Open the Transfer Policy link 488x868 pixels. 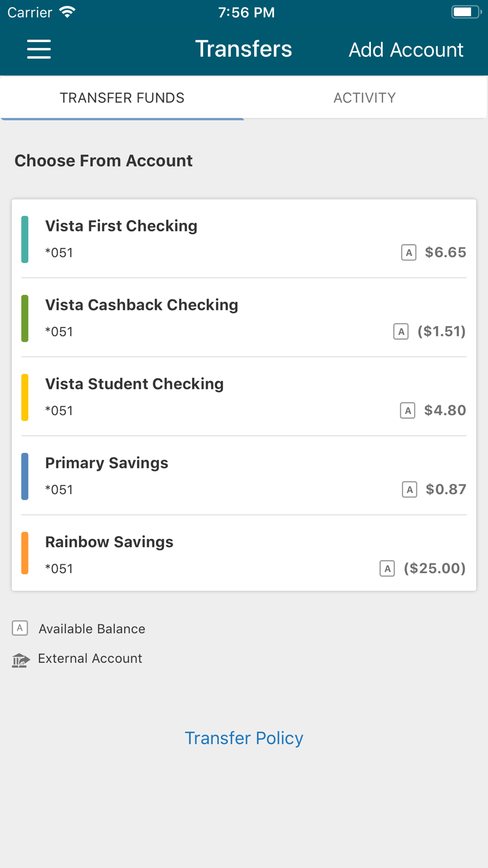click(x=244, y=738)
